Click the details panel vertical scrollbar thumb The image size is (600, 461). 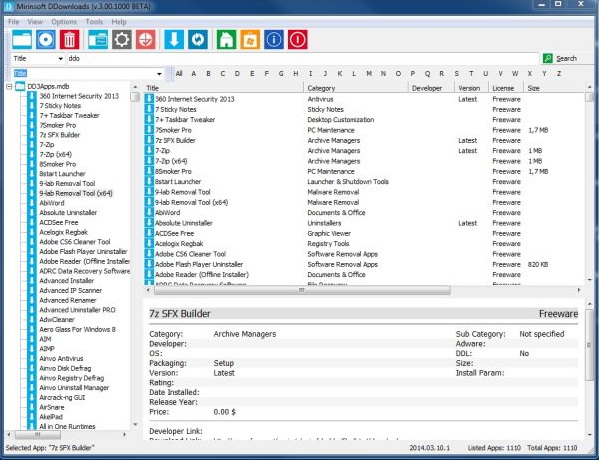point(589,344)
